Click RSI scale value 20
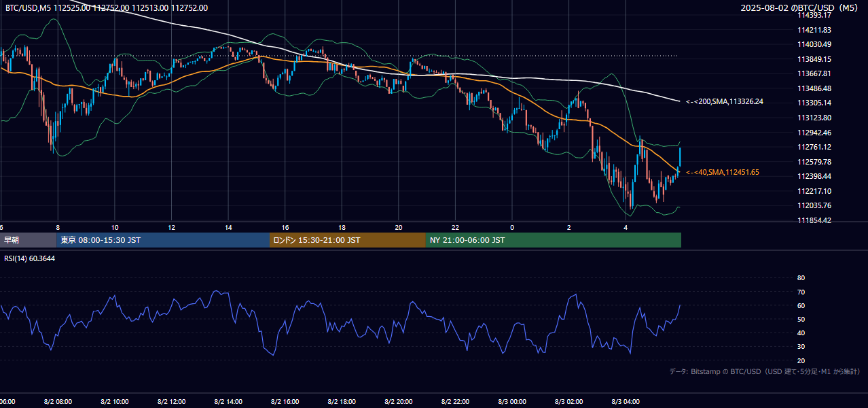This screenshot has height=408, width=868. click(x=801, y=360)
